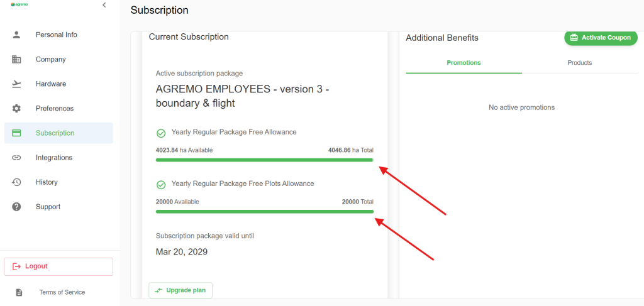
Task: Click the Free Plots Allowance checkmark
Action: tap(161, 184)
